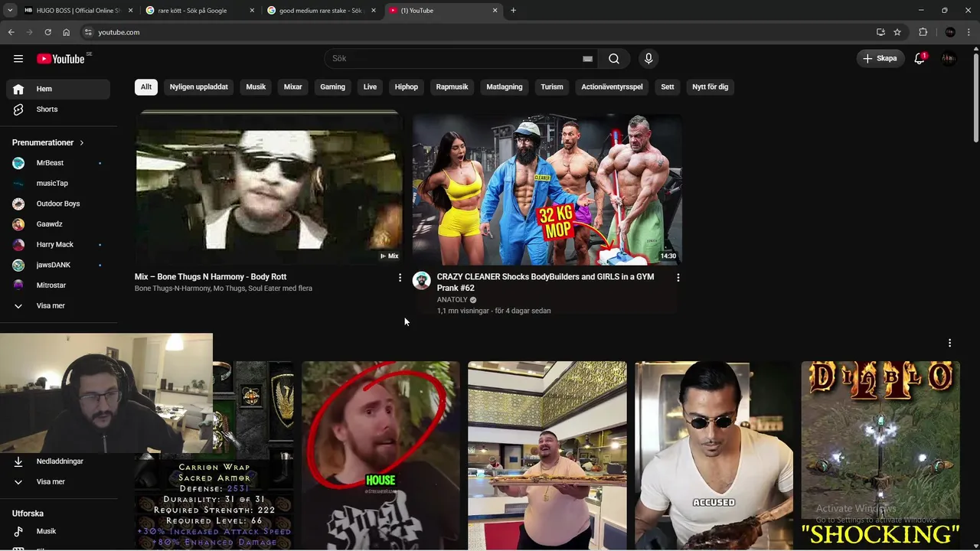
Task: Click the Hem home icon
Action: tap(18, 89)
